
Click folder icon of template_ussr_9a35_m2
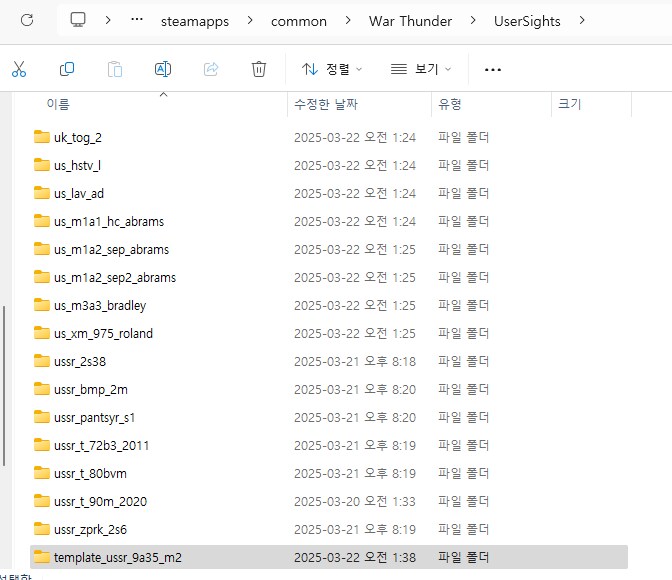tap(42, 556)
